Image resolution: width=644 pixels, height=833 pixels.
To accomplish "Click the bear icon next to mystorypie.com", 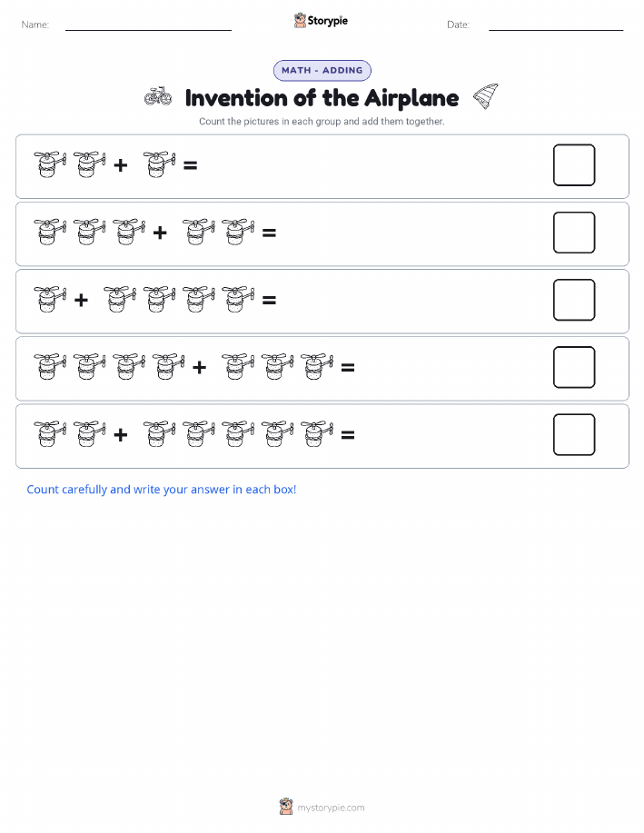I will (286, 807).
